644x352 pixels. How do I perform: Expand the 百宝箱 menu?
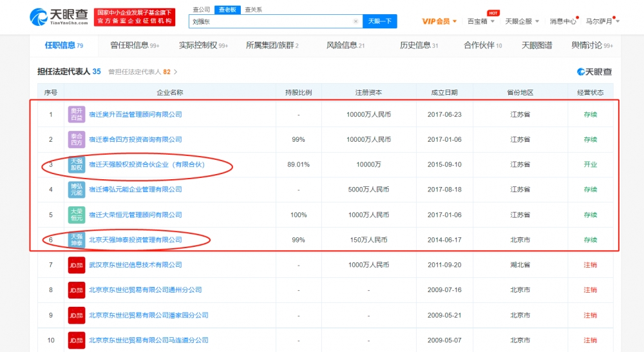pos(480,21)
